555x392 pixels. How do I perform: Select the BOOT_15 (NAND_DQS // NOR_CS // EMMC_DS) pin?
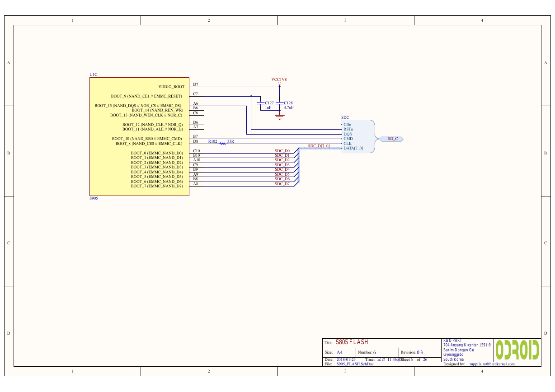tap(138, 106)
